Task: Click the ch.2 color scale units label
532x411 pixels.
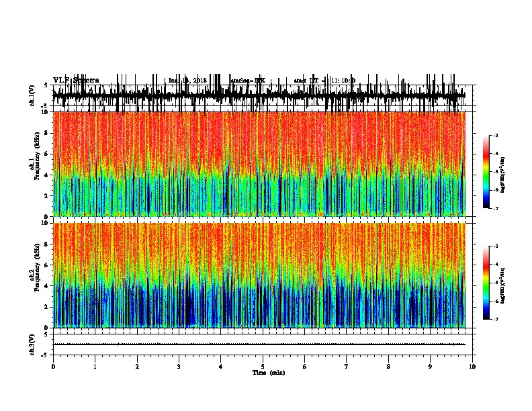Action: coord(503,285)
